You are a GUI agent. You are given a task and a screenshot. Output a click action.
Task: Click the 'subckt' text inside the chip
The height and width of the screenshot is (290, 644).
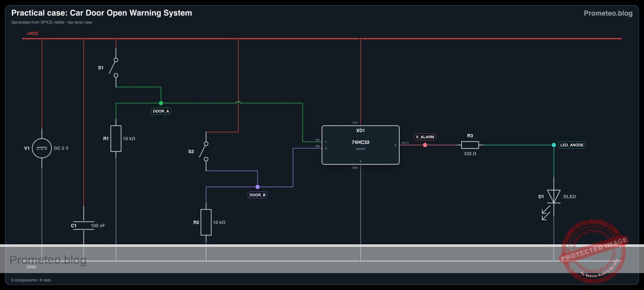pos(361,149)
